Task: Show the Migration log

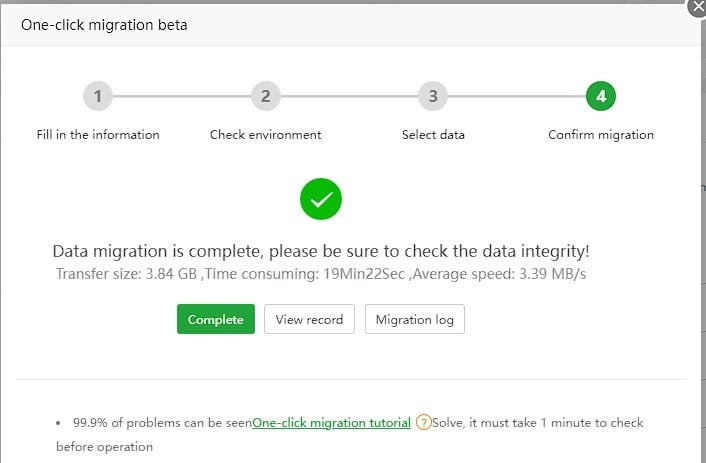Action: 415,319
